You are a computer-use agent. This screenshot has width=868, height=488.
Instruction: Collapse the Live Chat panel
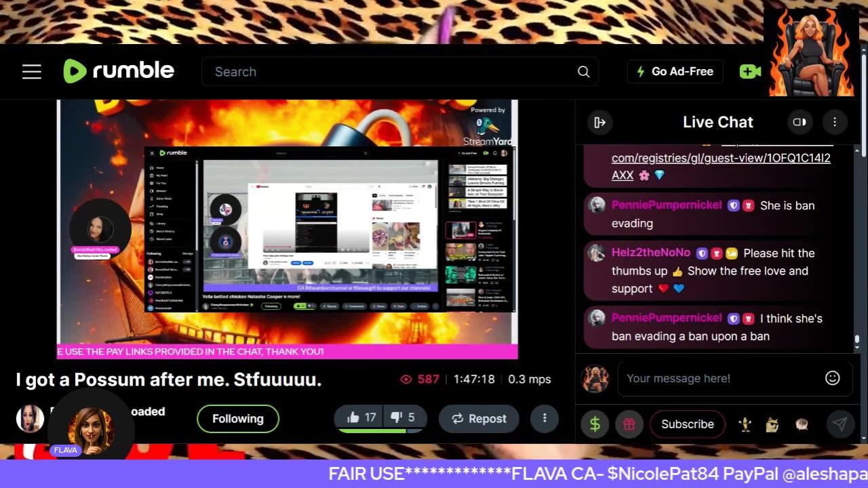[x=599, y=122]
